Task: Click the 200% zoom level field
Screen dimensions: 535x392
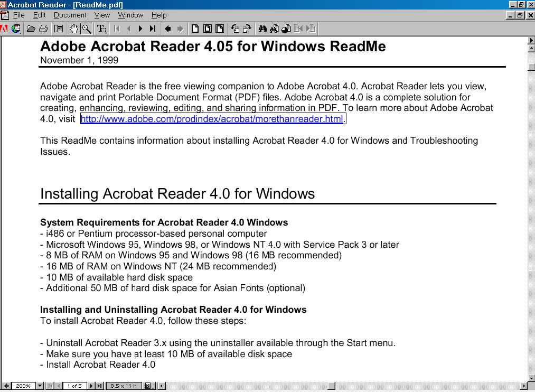Action: pos(23,386)
